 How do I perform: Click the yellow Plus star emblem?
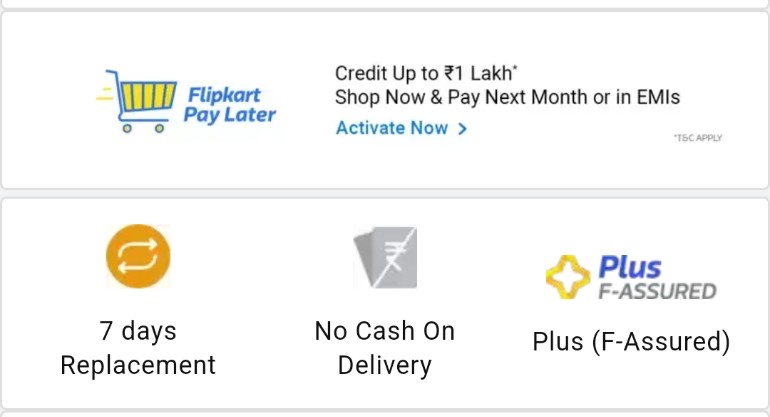[x=568, y=277]
